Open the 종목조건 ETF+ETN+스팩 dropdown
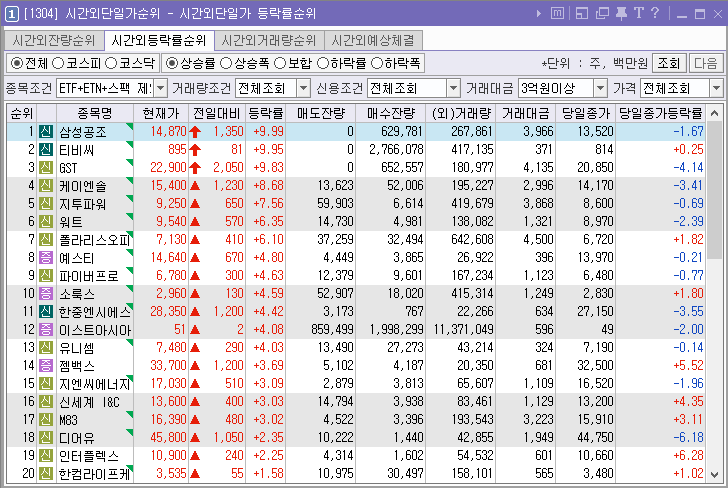This screenshot has height=488, width=728. (x=161, y=88)
